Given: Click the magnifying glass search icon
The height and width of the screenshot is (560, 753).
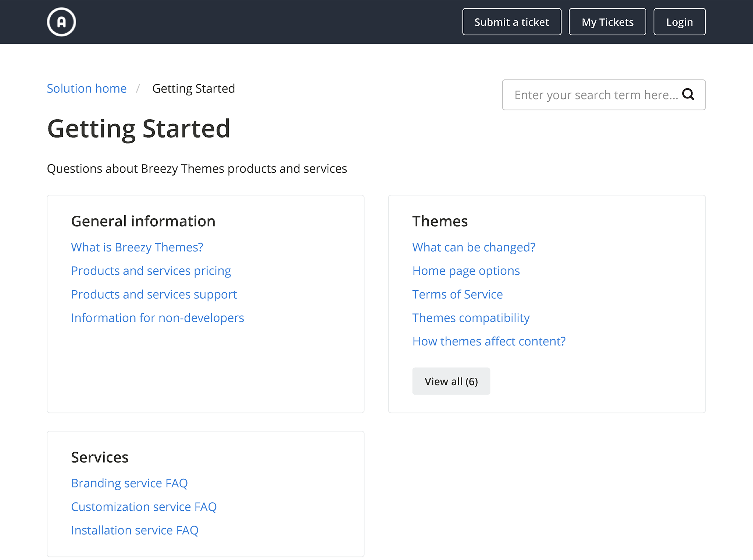Looking at the screenshot, I should (688, 94).
